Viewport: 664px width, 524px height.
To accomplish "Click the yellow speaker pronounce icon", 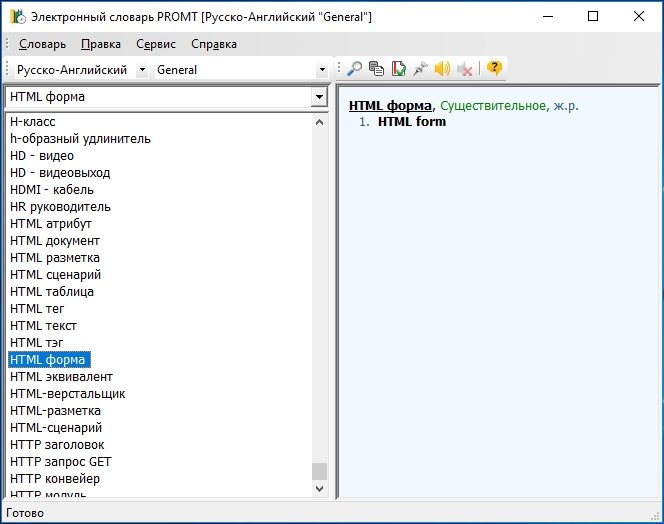I will [442, 69].
